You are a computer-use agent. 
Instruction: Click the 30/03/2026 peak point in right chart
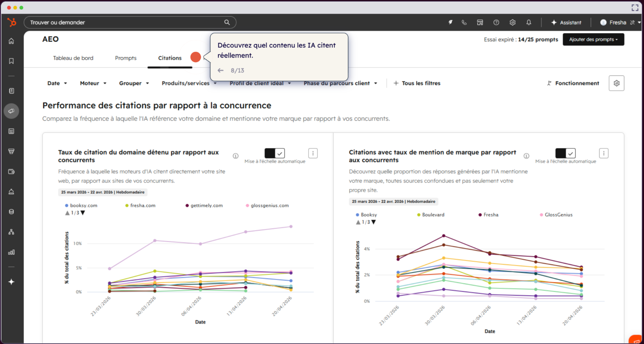click(x=444, y=236)
